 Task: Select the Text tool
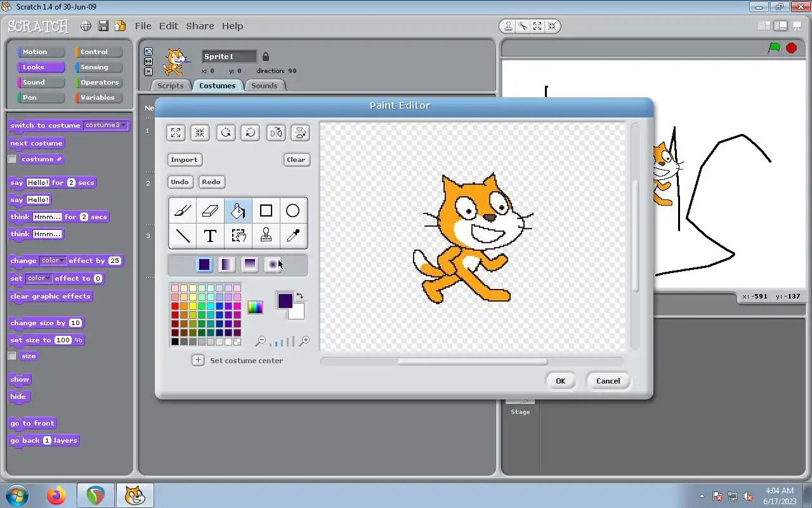point(210,236)
